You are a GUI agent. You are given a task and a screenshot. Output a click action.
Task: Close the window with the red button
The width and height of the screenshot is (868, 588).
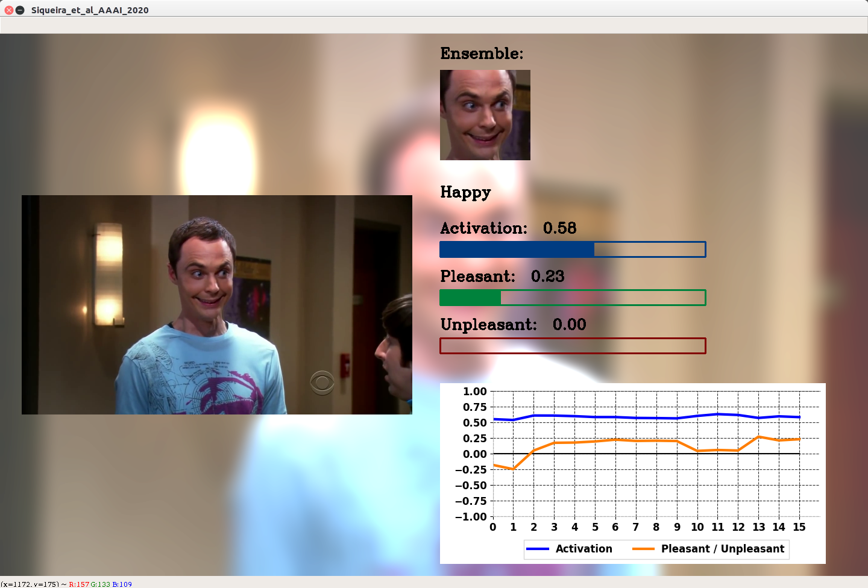(x=9, y=10)
